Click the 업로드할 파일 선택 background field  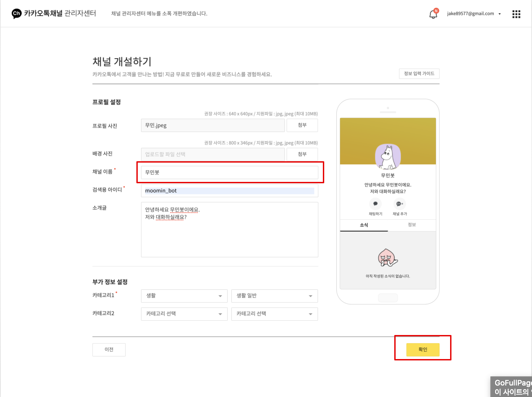[213, 154]
